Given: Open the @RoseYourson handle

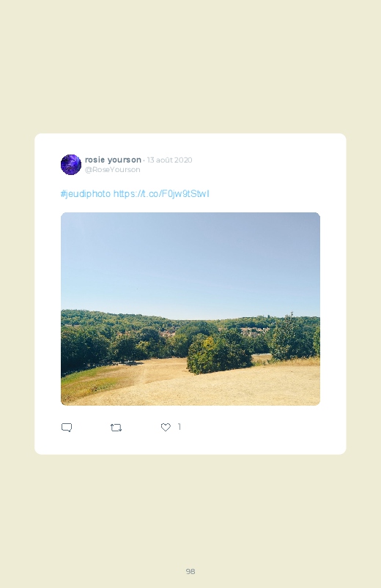Looking at the screenshot, I should [x=113, y=169].
